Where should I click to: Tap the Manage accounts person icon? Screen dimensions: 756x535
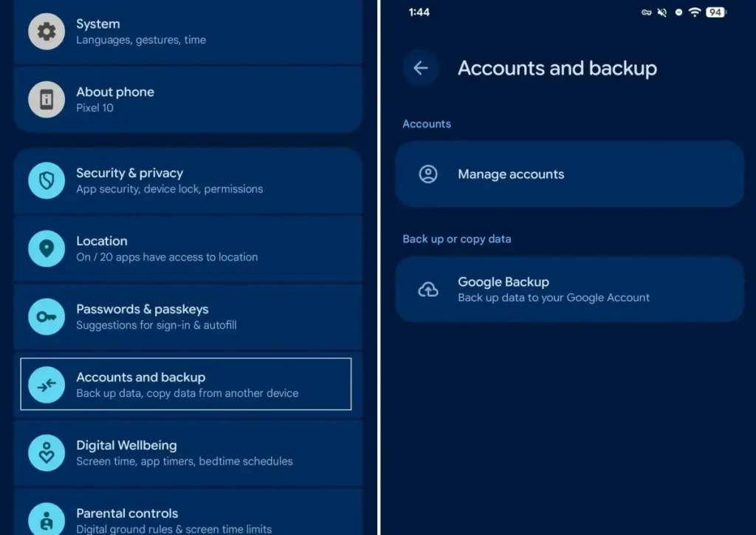point(428,174)
